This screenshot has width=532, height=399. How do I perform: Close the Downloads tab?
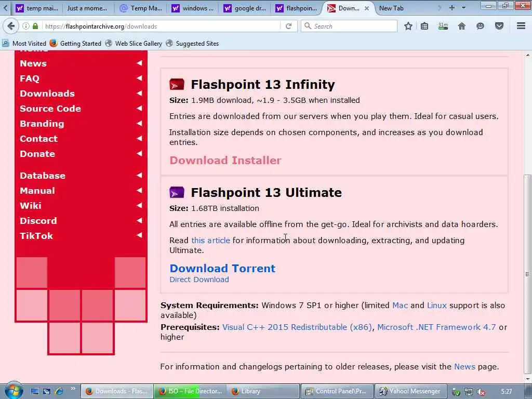[367, 8]
